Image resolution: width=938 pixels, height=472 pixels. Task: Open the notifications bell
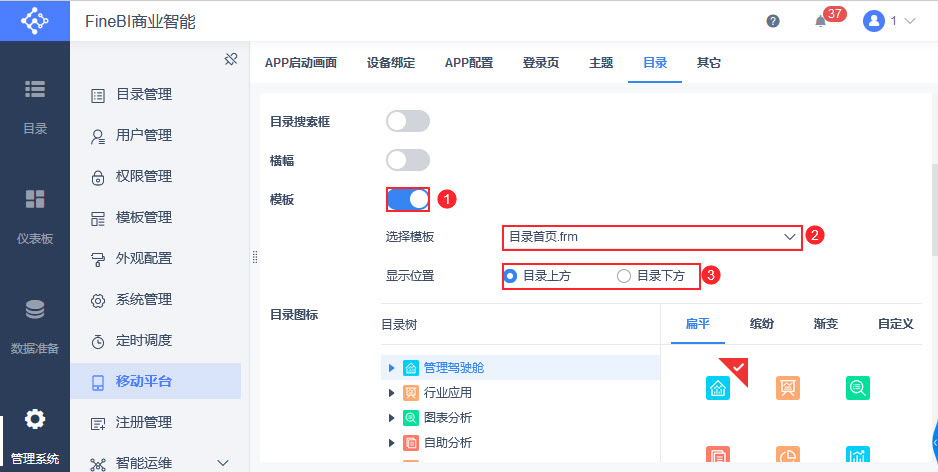[821, 21]
